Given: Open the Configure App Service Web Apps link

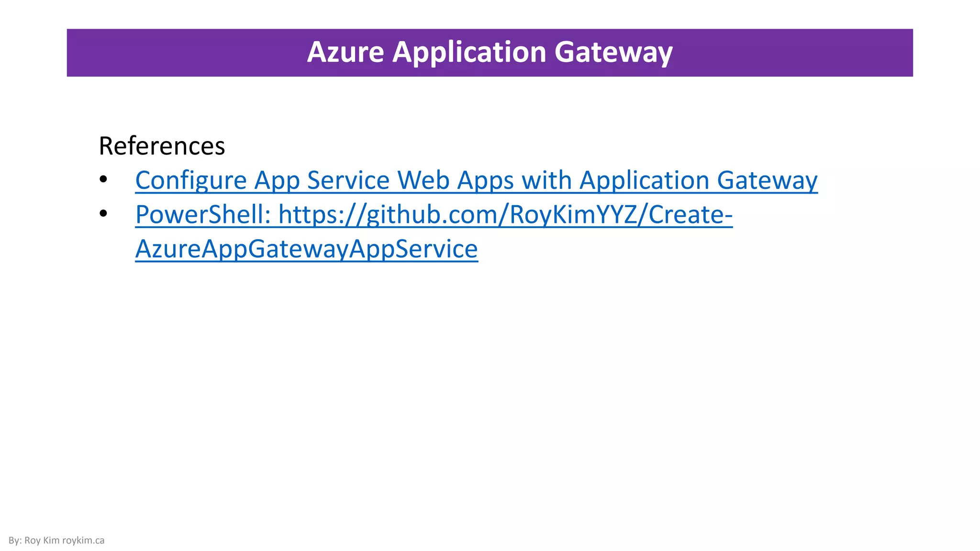Looking at the screenshot, I should click(x=476, y=180).
